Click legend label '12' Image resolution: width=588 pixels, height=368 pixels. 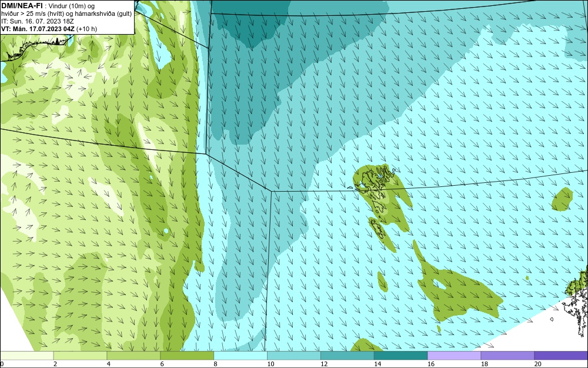[x=324, y=364]
